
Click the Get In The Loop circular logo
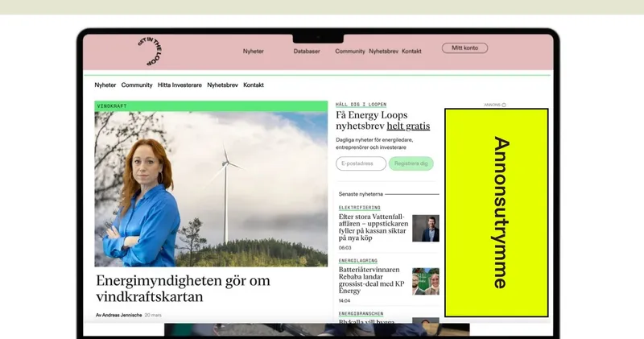pyautogui.click(x=151, y=52)
